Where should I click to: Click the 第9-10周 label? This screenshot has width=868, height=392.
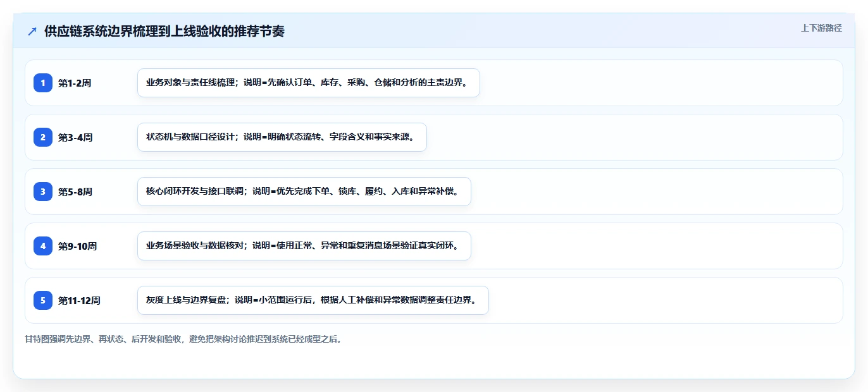[77, 246]
